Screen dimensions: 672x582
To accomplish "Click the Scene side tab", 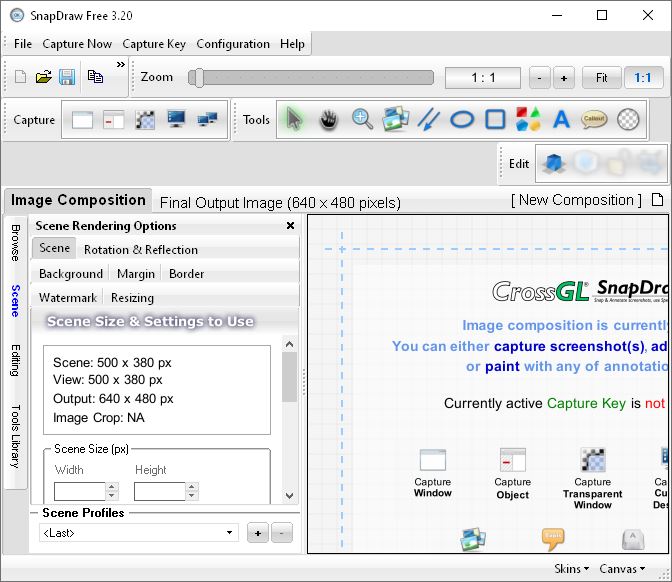I will tap(15, 301).
